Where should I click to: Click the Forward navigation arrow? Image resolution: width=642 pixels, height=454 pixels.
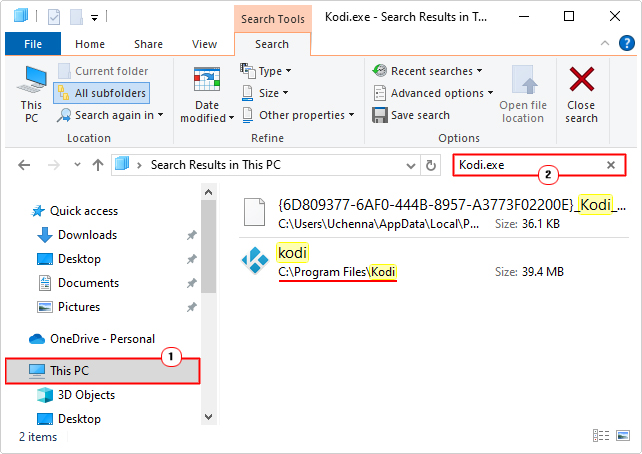(54, 165)
